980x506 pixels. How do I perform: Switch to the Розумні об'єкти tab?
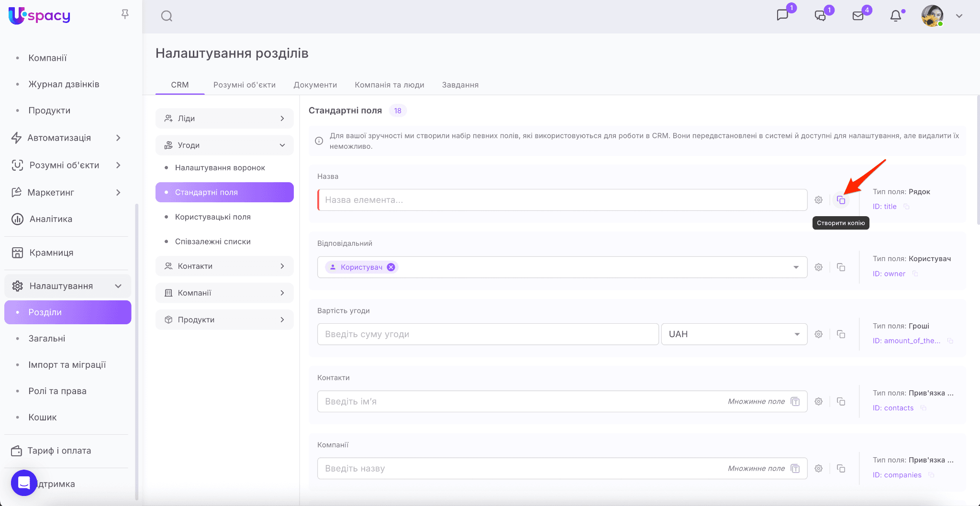[244, 85]
